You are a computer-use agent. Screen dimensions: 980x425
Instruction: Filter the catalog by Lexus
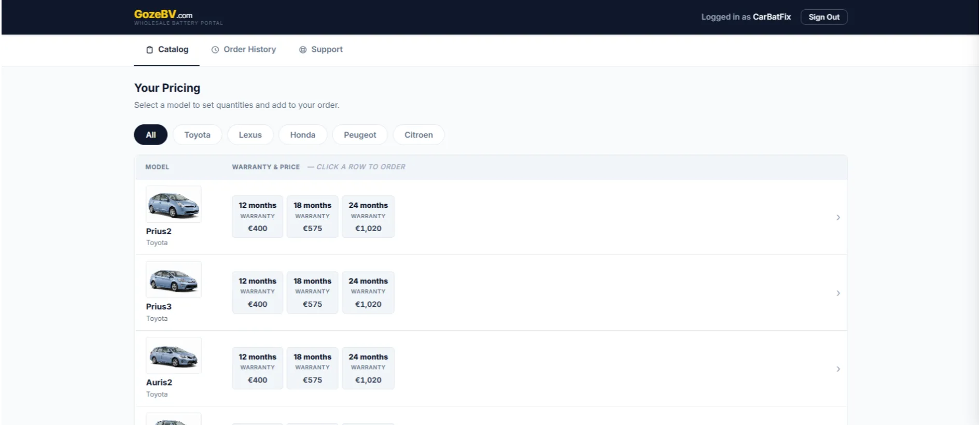tap(250, 135)
